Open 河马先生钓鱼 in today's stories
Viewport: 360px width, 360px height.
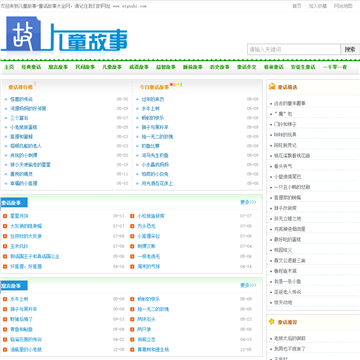tap(155, 155)
